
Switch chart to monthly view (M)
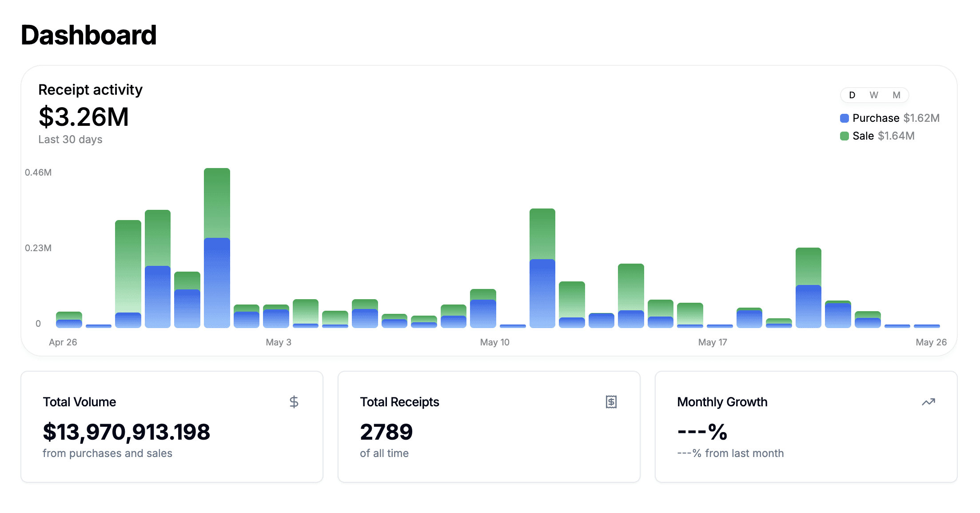coord(896,95)
